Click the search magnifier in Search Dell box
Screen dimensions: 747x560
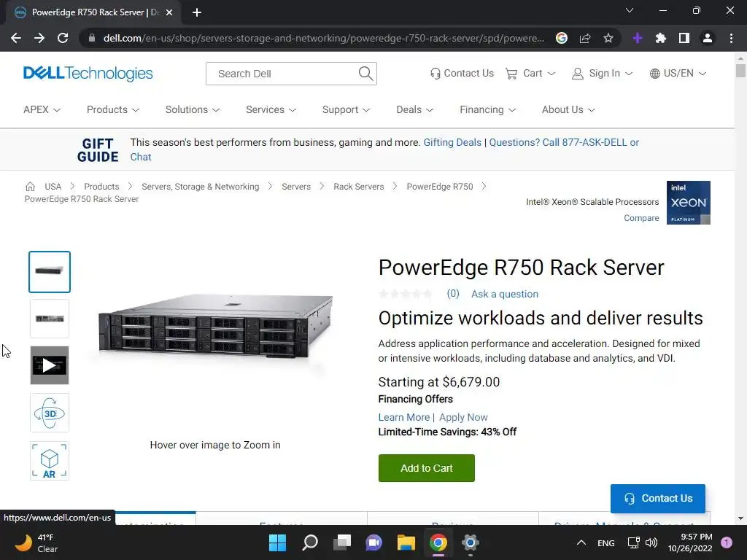[x=365, y=74]
